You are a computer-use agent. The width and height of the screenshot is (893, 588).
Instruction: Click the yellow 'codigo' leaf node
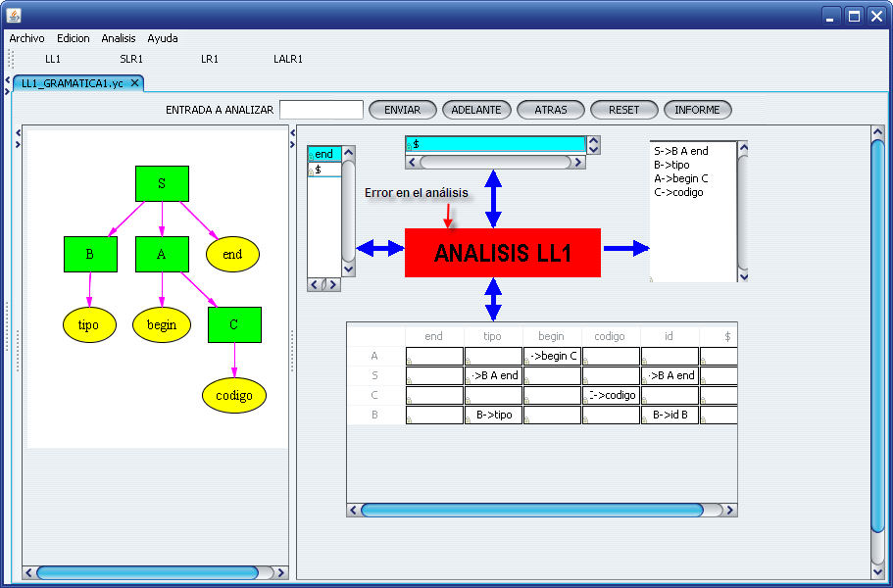tap(234, 395)
